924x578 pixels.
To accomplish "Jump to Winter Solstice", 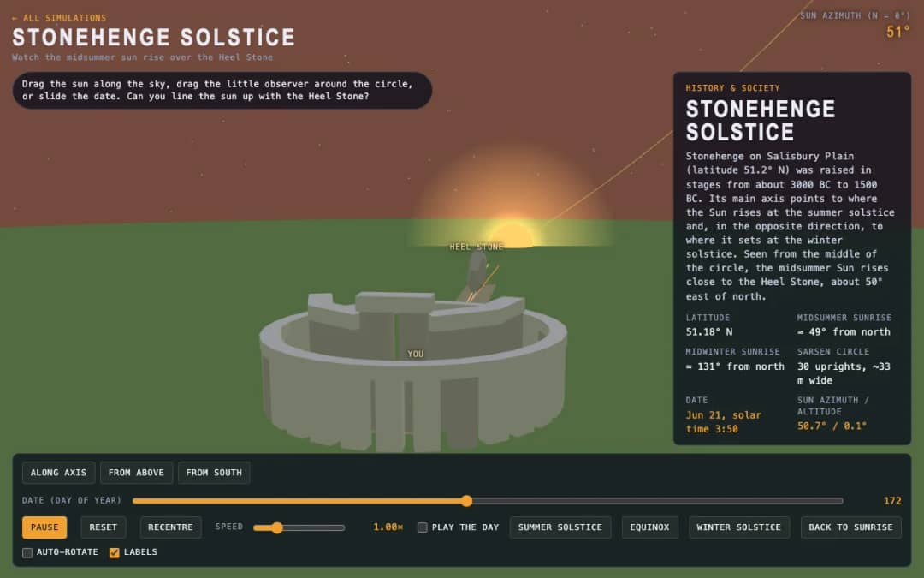I will (739, 527).
